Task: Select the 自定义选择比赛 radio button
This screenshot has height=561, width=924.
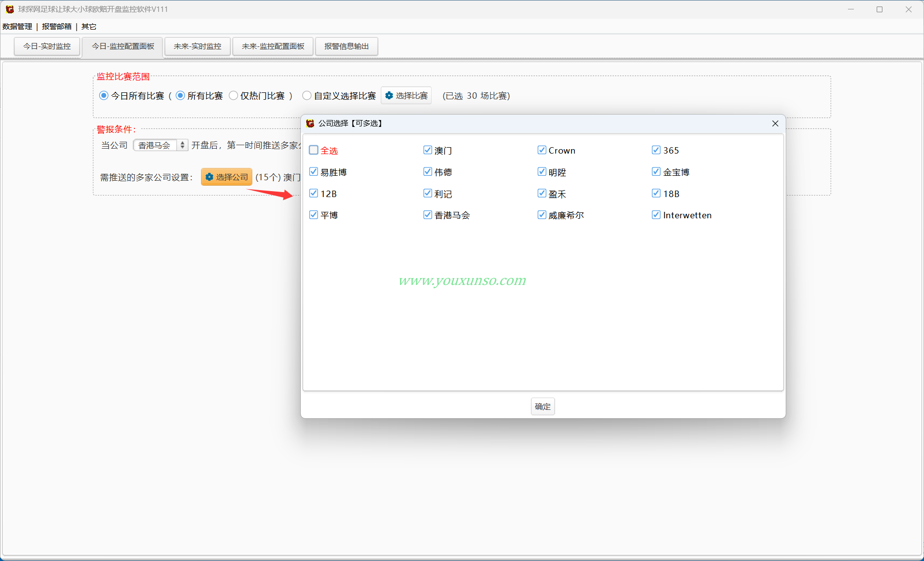Action: 307,95
